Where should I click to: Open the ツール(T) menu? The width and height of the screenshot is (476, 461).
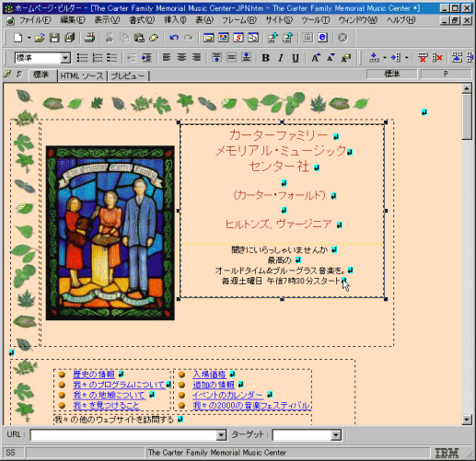(x=315, y=20)
